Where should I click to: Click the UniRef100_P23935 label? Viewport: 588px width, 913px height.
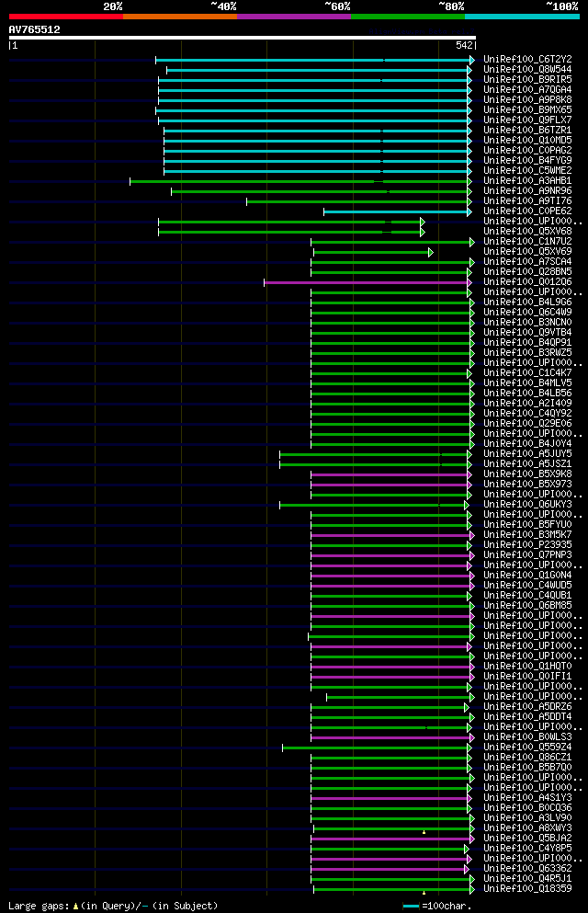(x=527, y=545)
